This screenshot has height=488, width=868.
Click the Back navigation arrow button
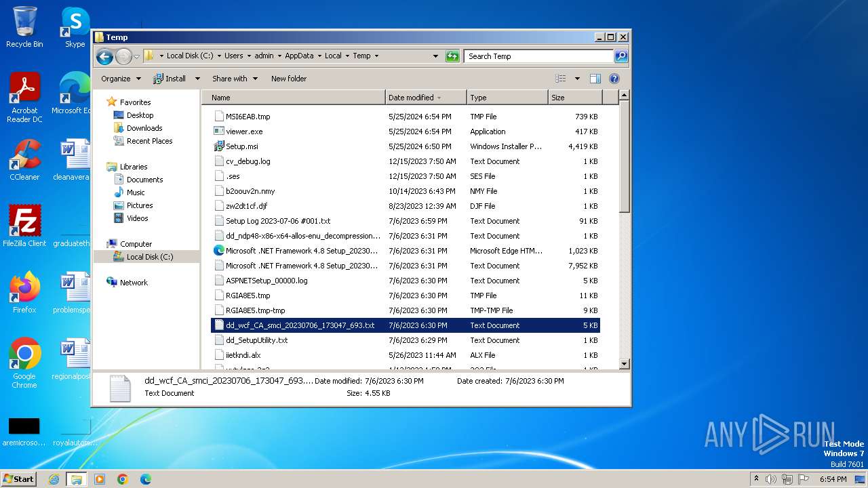(x=104, y=56)
